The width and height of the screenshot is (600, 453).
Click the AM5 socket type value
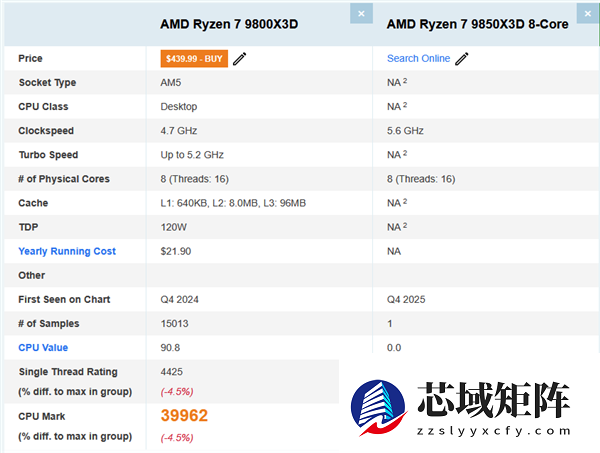(171, 83)
